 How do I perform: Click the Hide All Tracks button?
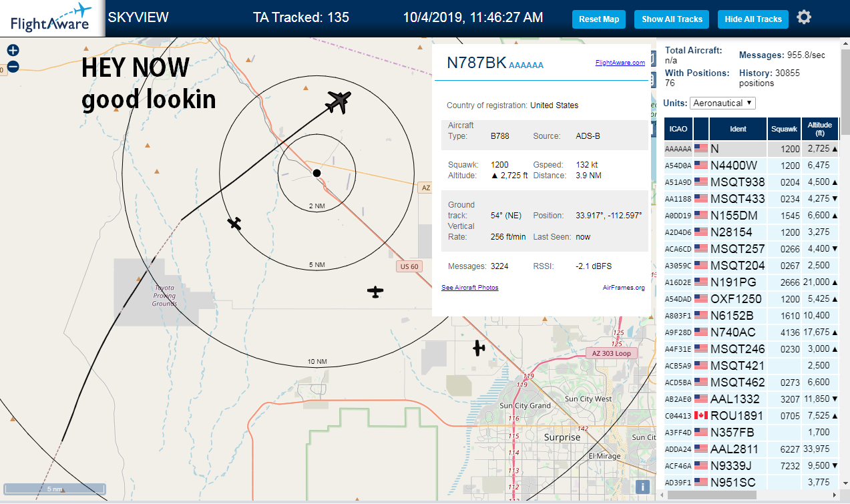coord(753,19)
